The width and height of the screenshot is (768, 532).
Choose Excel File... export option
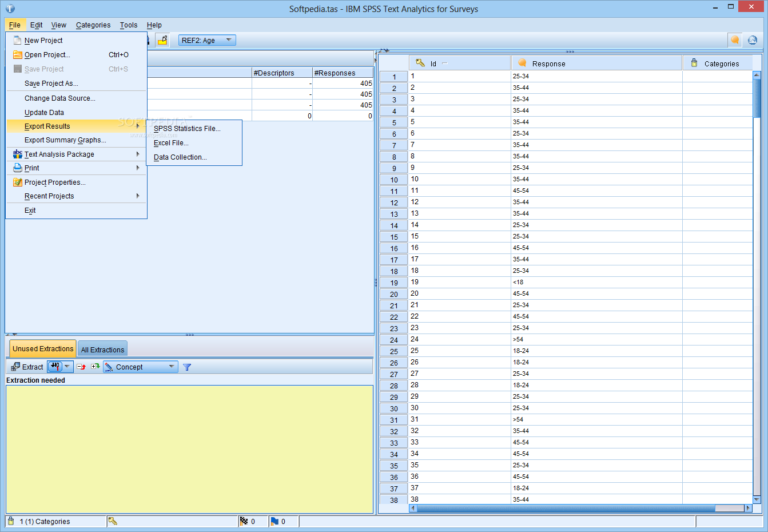(x=194, y=143)
